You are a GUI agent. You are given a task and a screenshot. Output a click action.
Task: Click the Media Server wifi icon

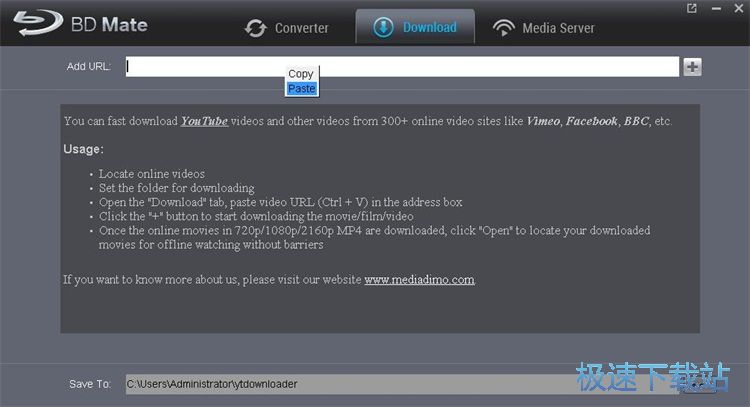tap(504, 28)
